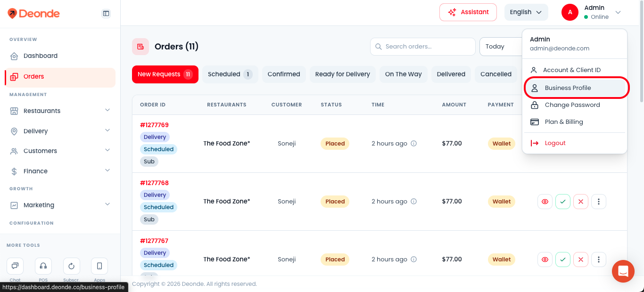This screenshot has height=292, width=644.
Task: Focus the Search orders field
Action: coord(423,47)
